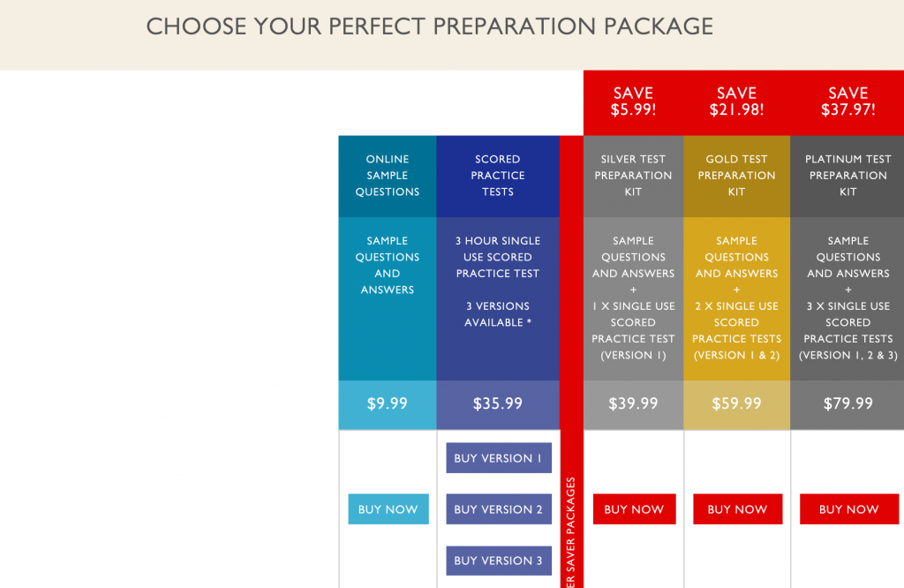Buy the Silver Test Preparation Kit
This screenshot has height=588, width=904.
(634, 509)
